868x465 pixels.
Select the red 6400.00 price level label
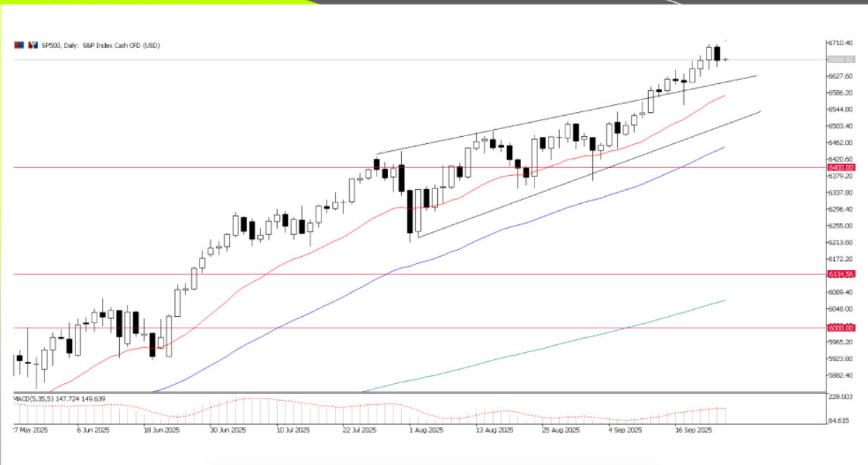click(x=841, y=167)
